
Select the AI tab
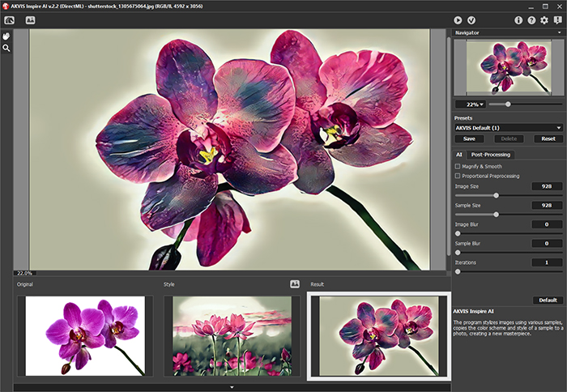[x=458, y=154]
